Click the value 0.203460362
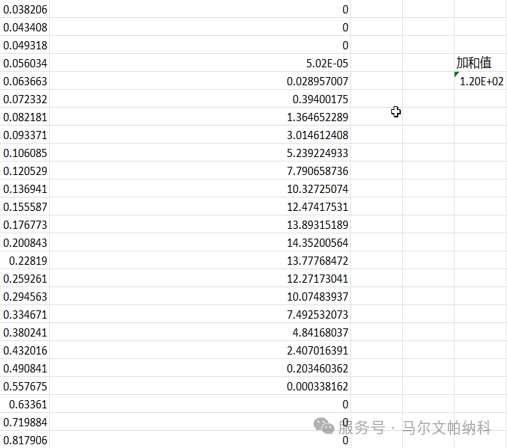 317,369
